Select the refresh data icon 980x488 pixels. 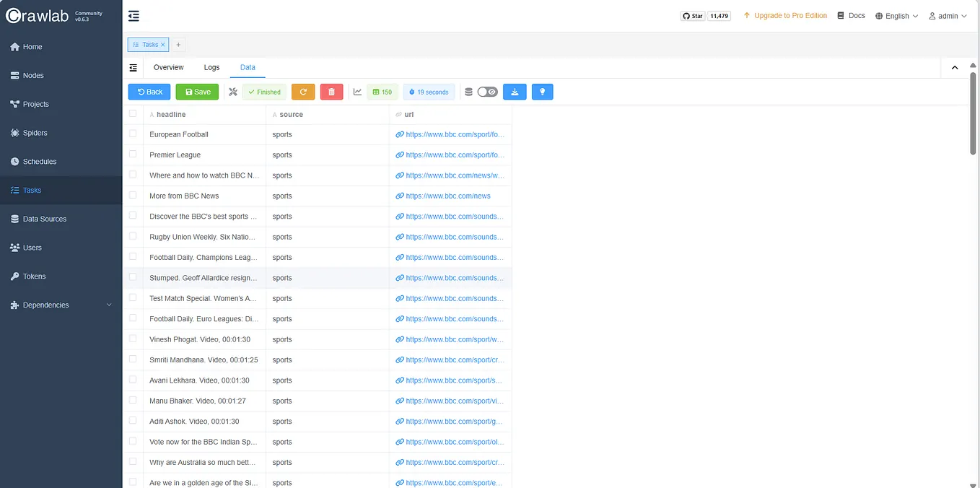click(x=303, y=92)
